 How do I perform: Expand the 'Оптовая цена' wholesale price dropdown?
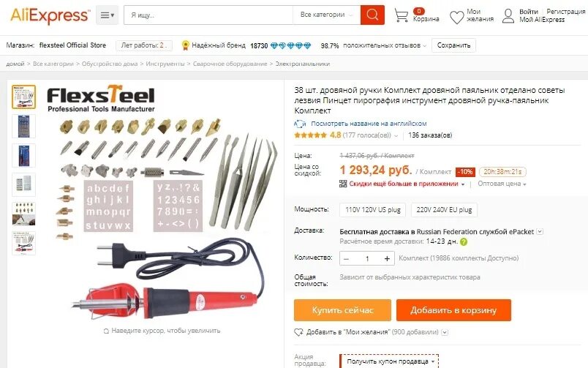pyautogui.click(x=502, y=184)
